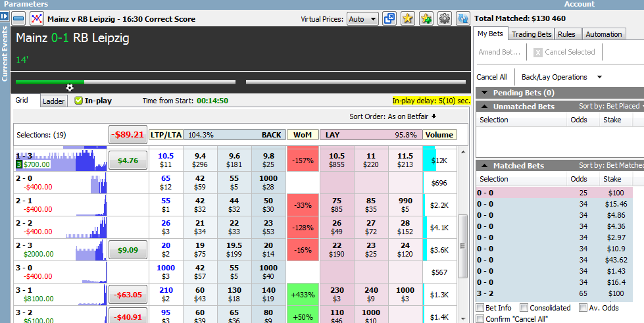
Task: Open market in new window icon
Action: (x=389, y=18)
